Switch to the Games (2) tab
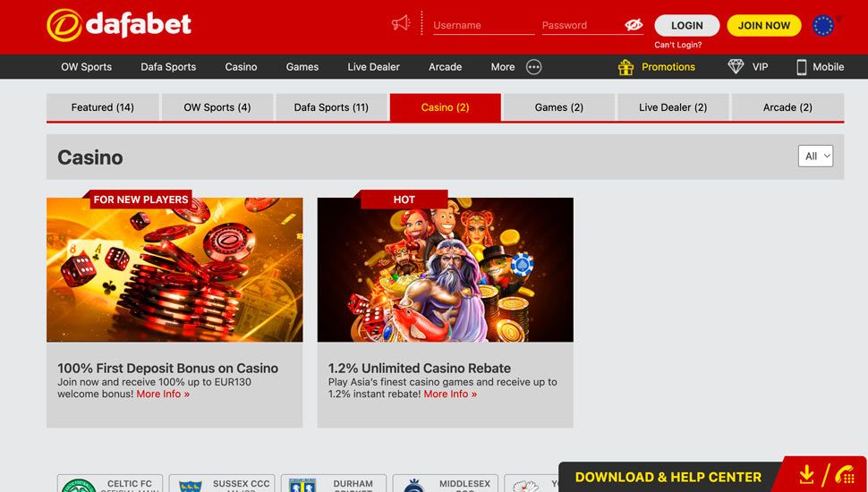 tap(559, 107)
